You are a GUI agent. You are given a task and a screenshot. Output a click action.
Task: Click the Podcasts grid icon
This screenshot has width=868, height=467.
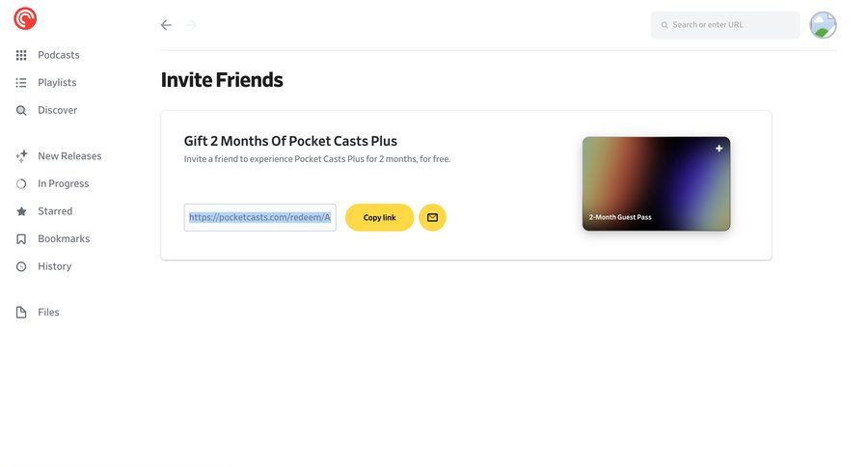tap(21, 55)
